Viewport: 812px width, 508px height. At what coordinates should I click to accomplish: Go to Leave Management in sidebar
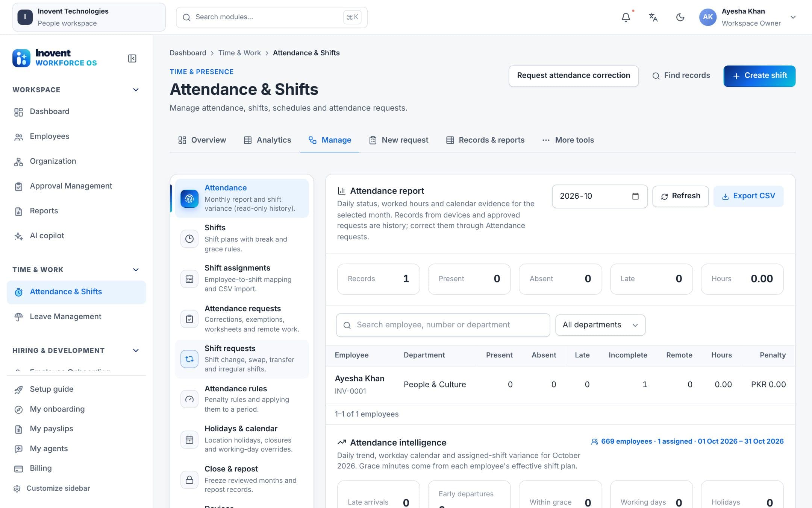click(x=76, y=317)
